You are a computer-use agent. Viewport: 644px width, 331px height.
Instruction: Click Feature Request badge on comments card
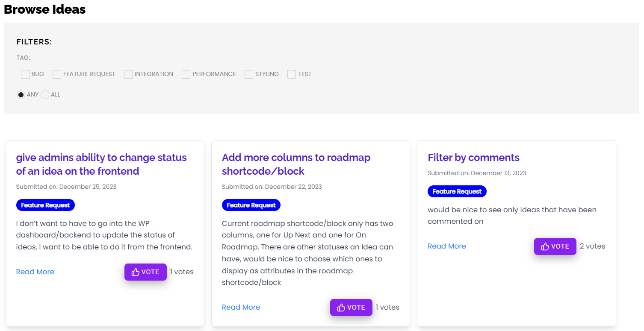[x=457, y=192]
